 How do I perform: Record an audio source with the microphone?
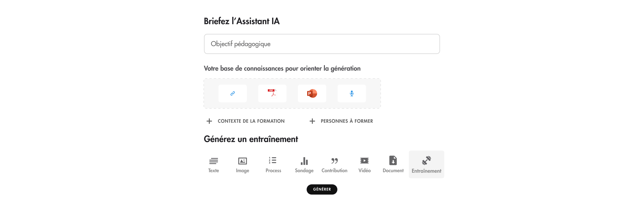(352, 94)
